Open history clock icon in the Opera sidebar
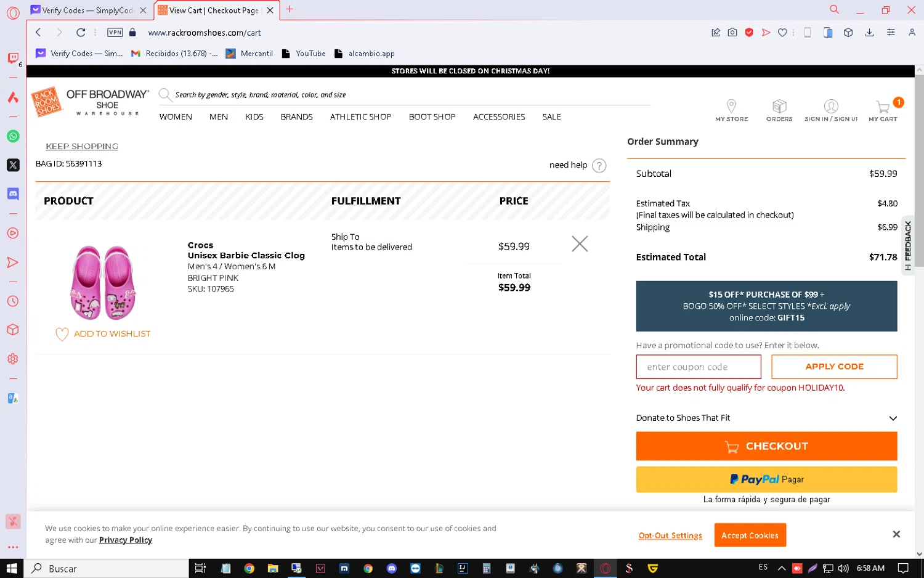The height and width of the screenshot is (578, 924). pos(13,301)
